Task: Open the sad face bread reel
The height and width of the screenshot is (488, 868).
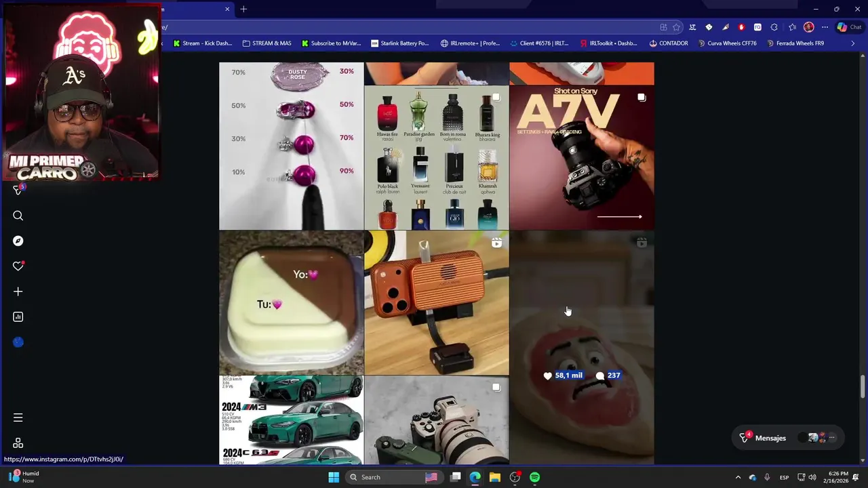Action: 581,347
